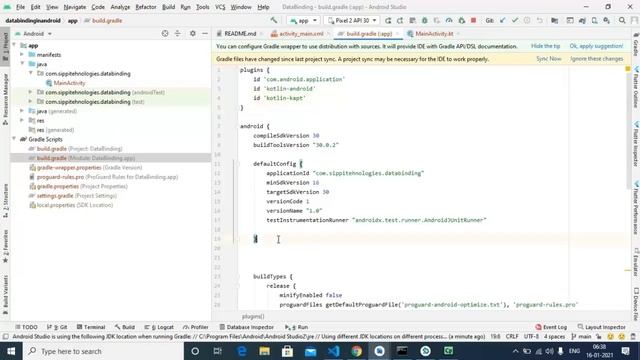Open Flutter Outline side panel
Viewport: 640px width, 360px height.
636,87
